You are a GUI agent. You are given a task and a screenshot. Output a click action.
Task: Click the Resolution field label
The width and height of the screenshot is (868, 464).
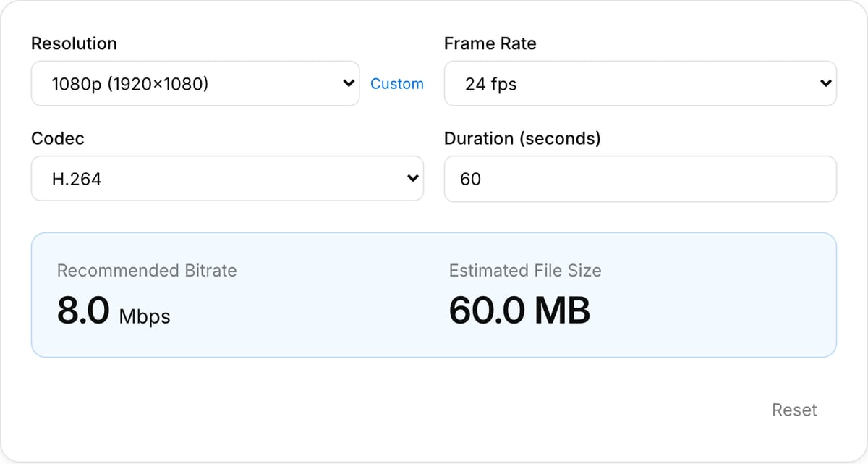click(74, 43)
